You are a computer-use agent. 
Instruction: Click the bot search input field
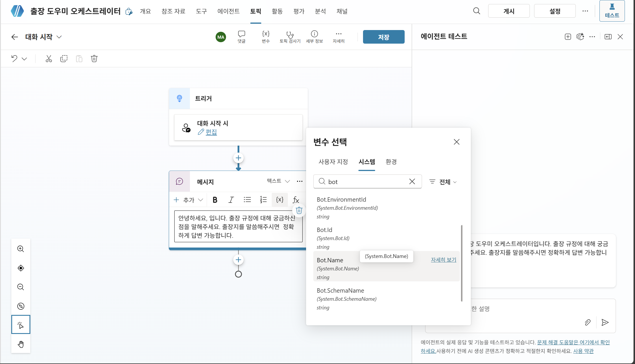click(x=367, y=181)
